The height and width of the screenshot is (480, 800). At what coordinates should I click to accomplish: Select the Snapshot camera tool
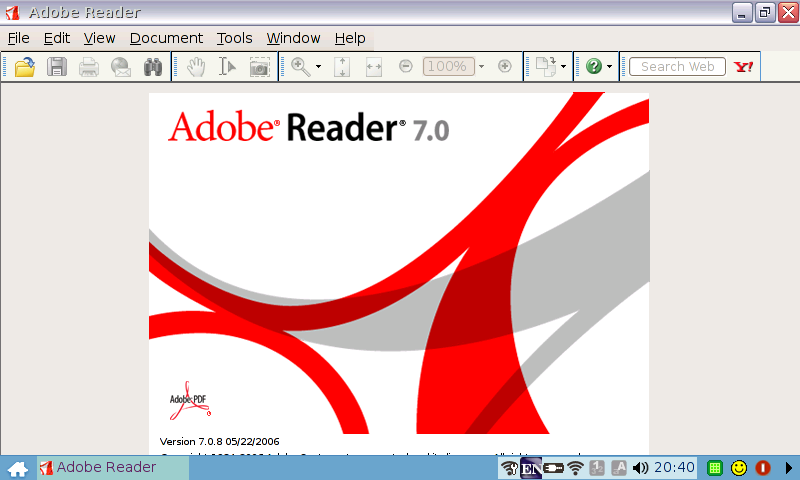(260, 67)
